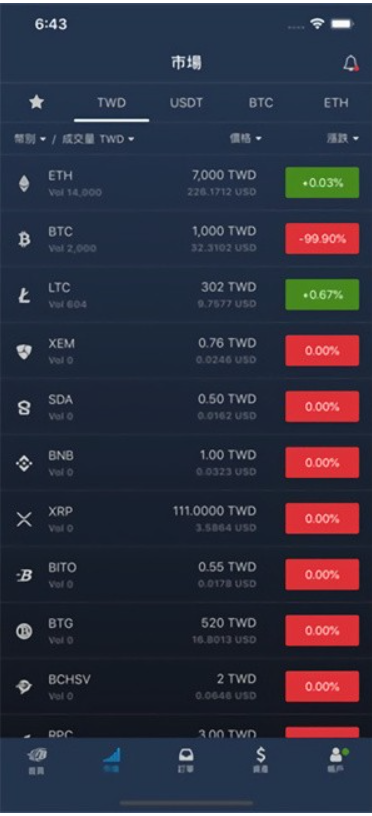Tap the XRP cross icon

[x=24, y=519]
